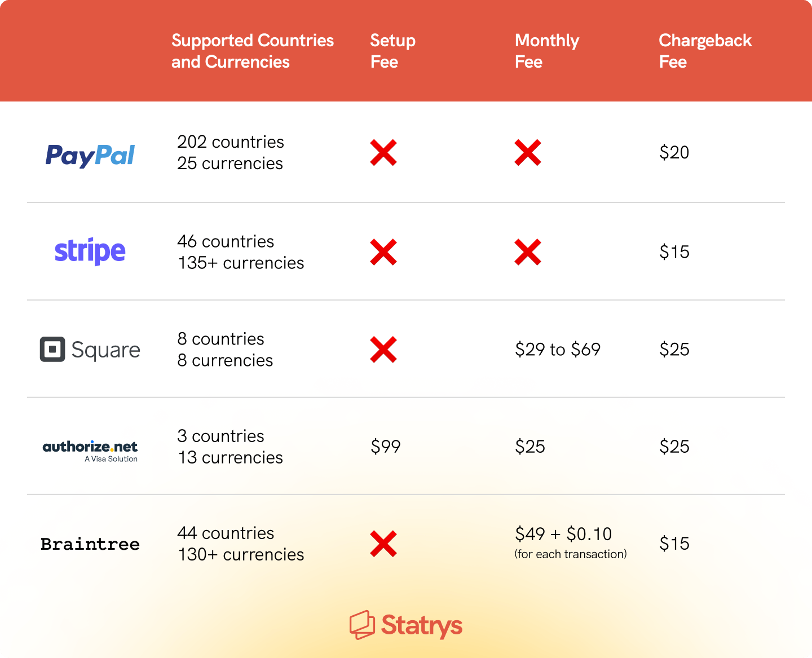812x658 pixels.
Task: Click Square's red X under Setup Fee
Action: [383, 350]
